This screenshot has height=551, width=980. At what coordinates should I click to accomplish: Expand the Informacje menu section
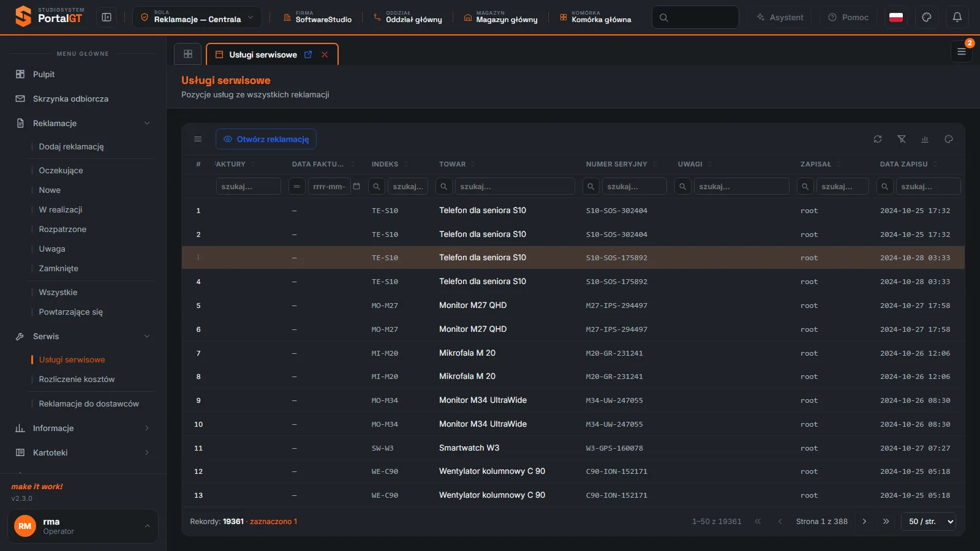click(x=147, y=428)
